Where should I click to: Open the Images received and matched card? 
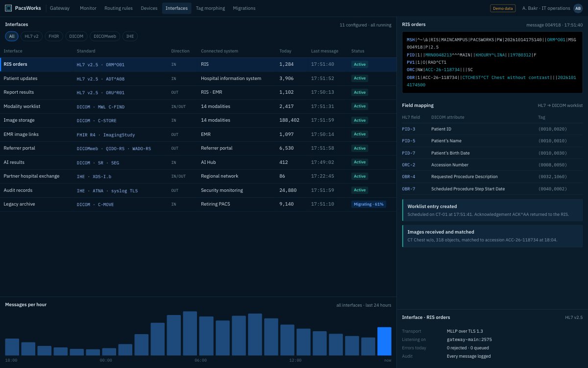point(492,236)
